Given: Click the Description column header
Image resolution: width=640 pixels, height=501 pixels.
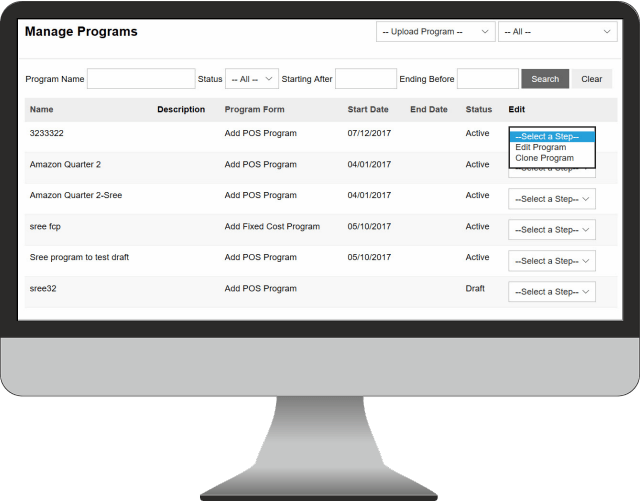Looking at the screenshot, I should (x=181, y=109).
